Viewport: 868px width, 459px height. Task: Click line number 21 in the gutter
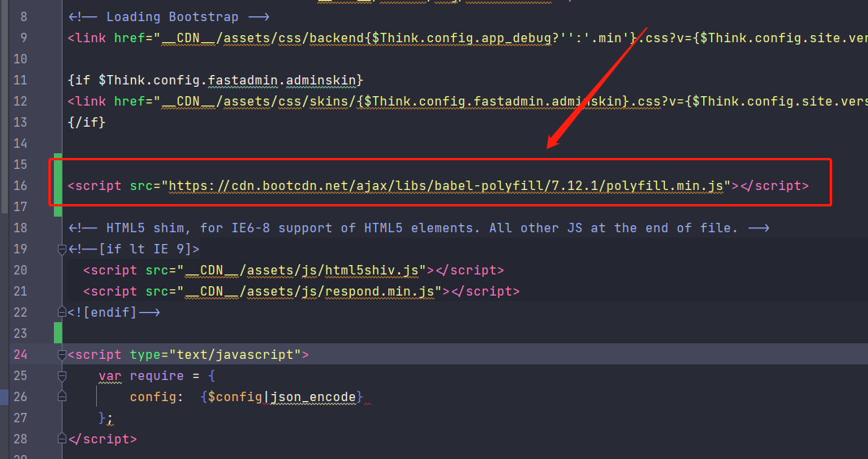tap(20, 292)
